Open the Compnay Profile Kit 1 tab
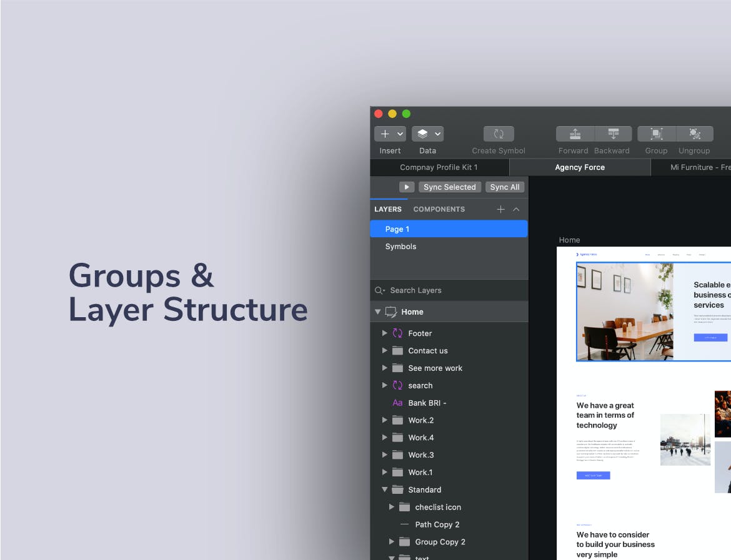This screenshot has height=560, width=731. 439,167
